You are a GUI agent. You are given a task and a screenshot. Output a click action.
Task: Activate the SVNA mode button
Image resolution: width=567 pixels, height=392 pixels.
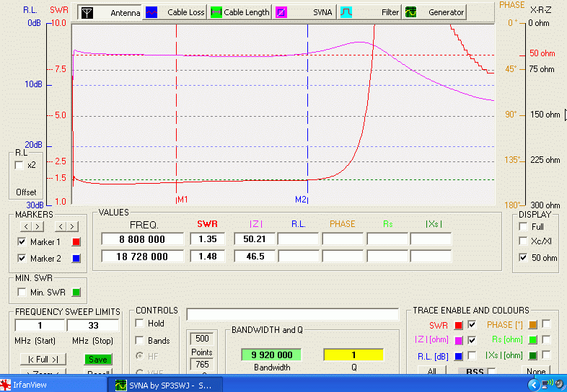point(306,12)
